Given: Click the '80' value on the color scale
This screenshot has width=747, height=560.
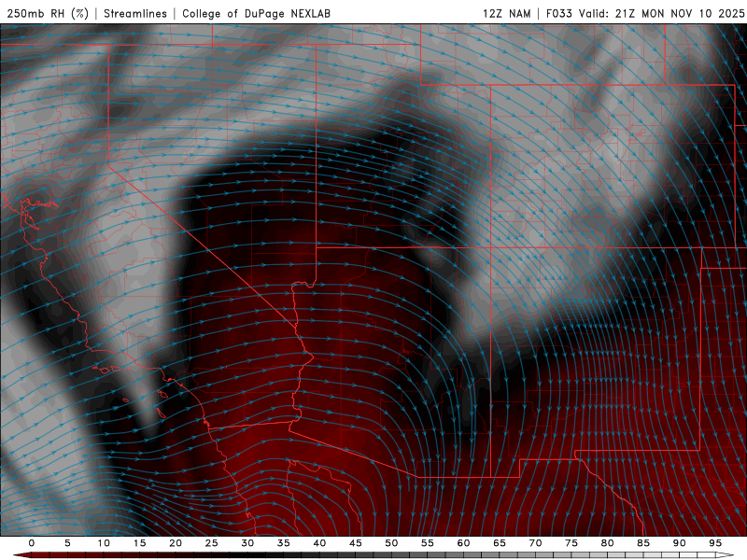Looking at the screenshot, I should (608, 543).
